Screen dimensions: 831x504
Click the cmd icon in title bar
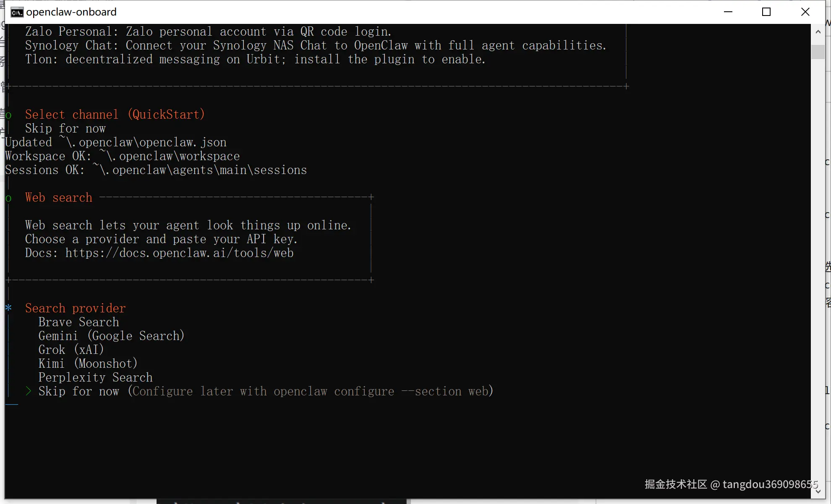point(17,12)
